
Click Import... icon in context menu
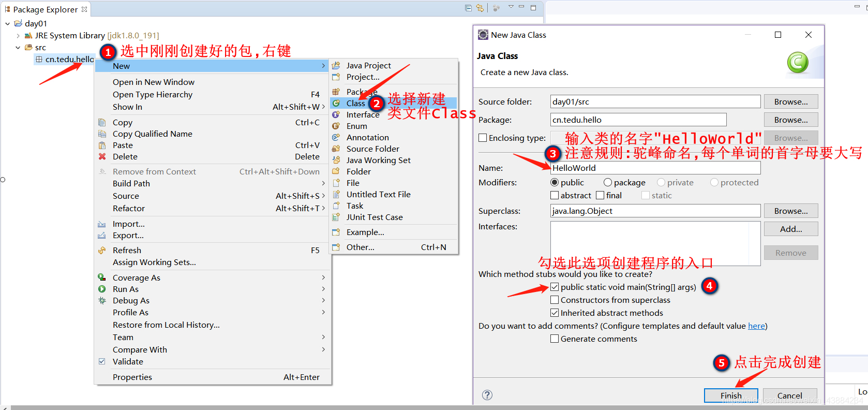(102, 224)
